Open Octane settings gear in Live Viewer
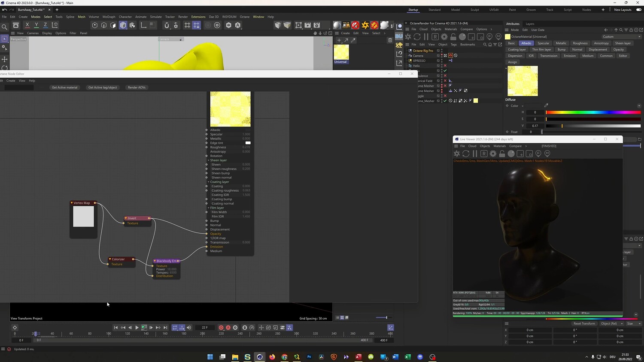Image resolution: width=644 pixels, height=362 pixels. [x=493, y=154]
